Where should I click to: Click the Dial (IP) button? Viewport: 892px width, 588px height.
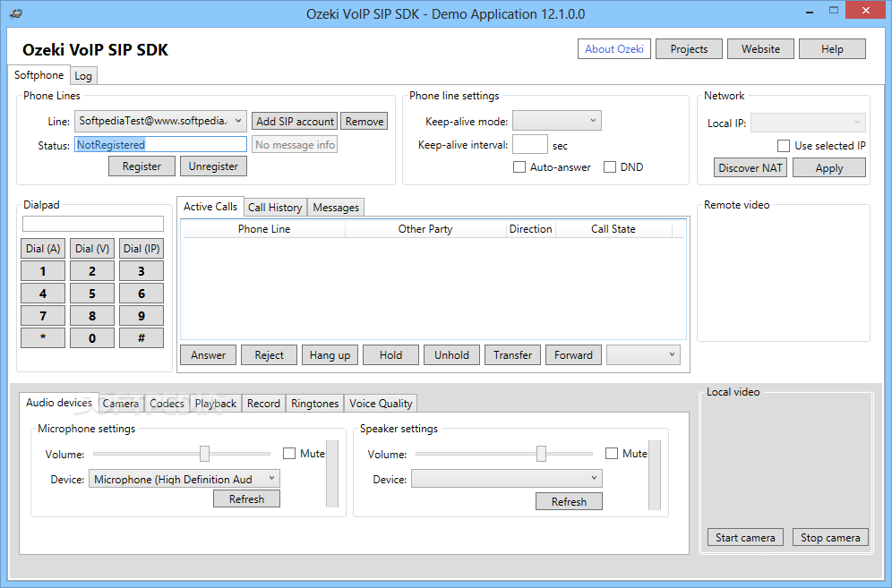coord(142,249)
